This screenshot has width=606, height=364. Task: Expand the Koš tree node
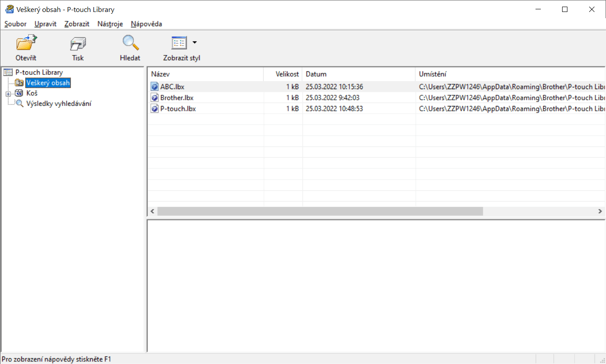pyautogui.click(x=8, y=94)
